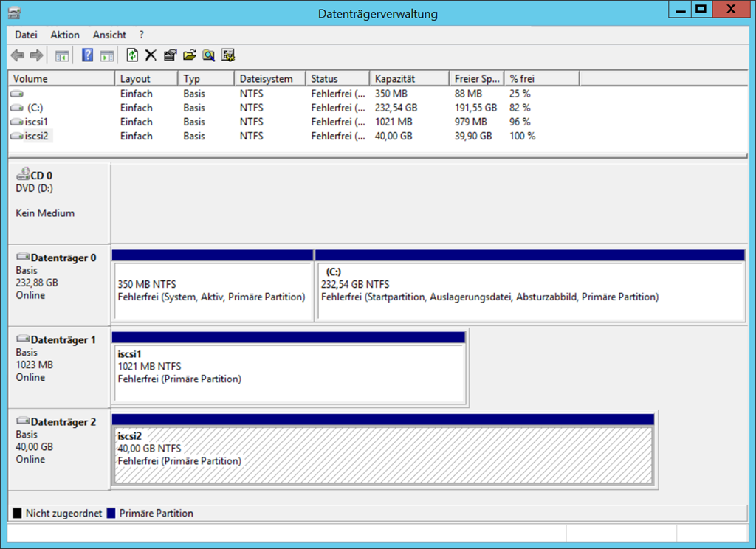
Task: Sort by the Layout column header
Action: tap(147, 78)
